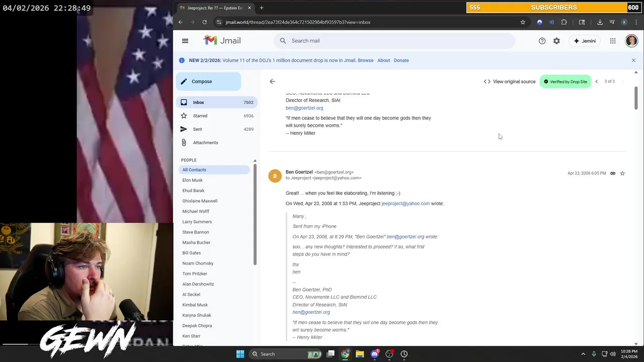Close the Jeeproject browser tab
644x362 pixels.
(249, 8)
